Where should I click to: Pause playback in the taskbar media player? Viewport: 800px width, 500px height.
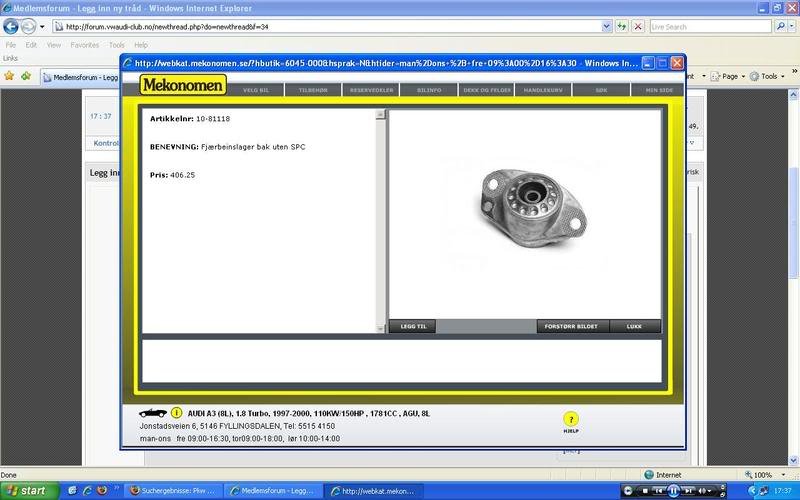(x=674, y=491)
